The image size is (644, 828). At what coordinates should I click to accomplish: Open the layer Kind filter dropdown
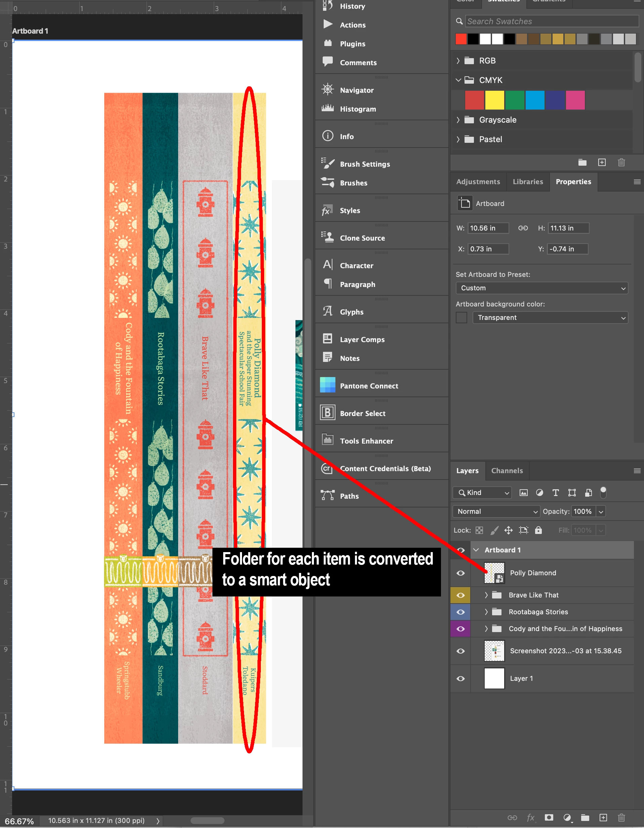click(x=482, y=493)
